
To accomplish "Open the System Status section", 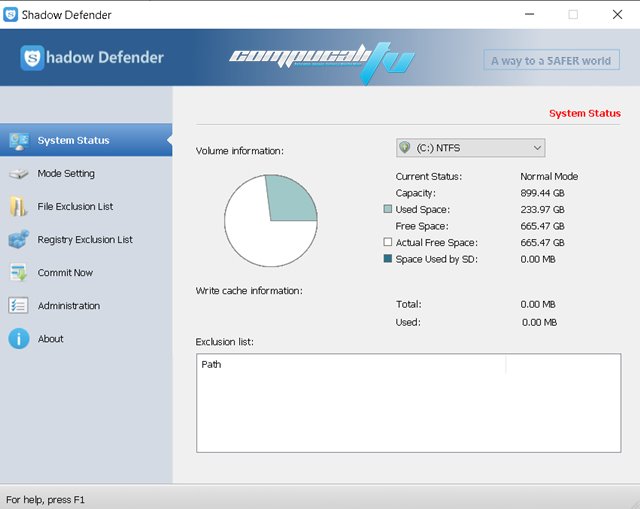I will [86, 140].
